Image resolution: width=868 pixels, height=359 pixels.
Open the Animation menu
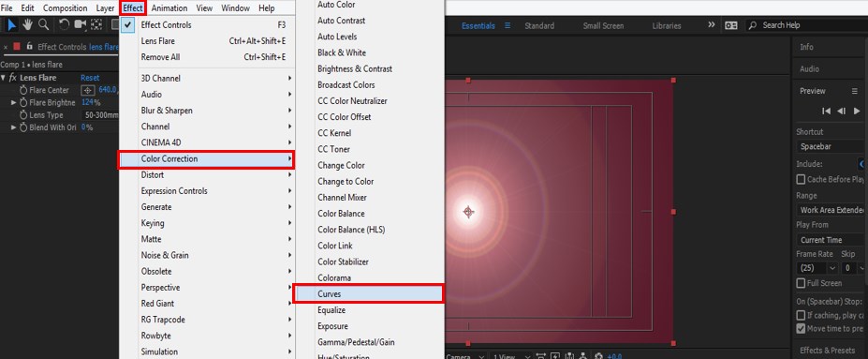[169, 8]
